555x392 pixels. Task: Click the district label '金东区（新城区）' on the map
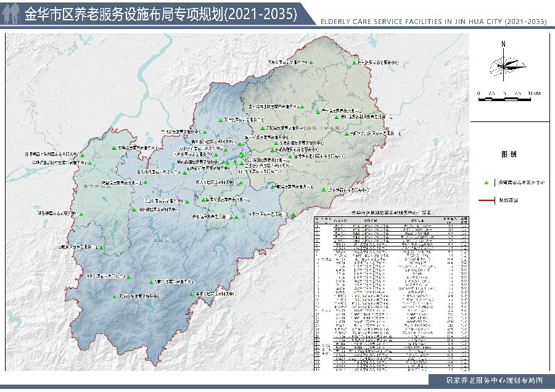point(325,128)
